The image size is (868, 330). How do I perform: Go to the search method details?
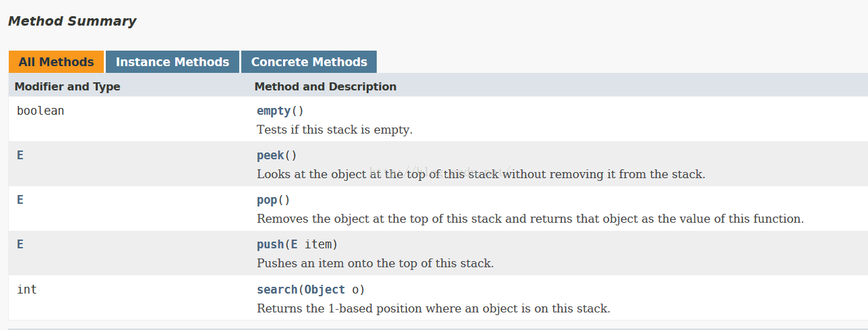click(x=277, y=290)
